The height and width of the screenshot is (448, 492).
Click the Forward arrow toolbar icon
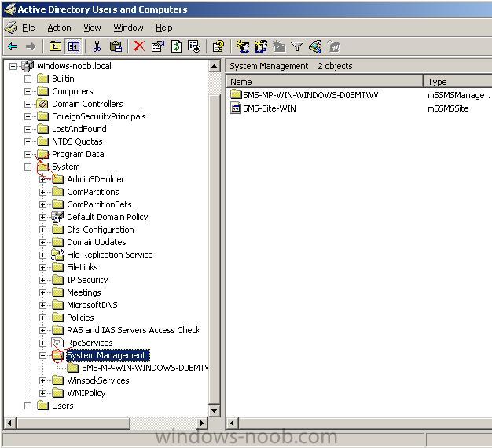(x=31, y=46)
